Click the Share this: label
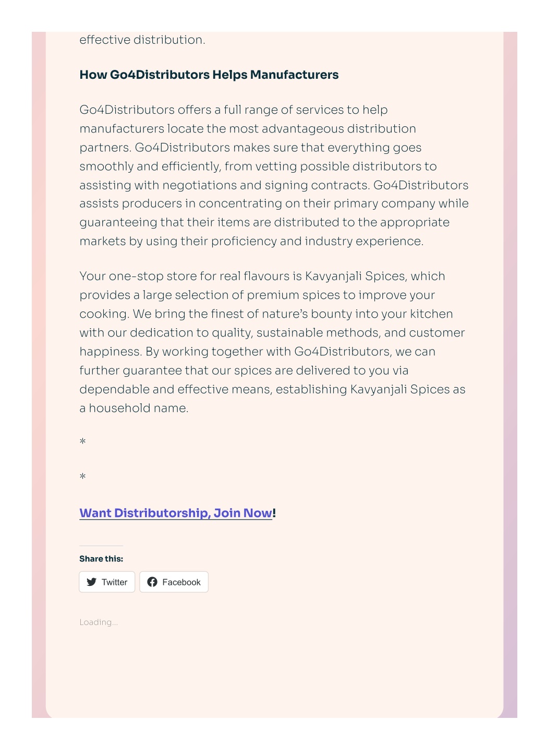Screen dimensions: 534x756 click(101, 559)
